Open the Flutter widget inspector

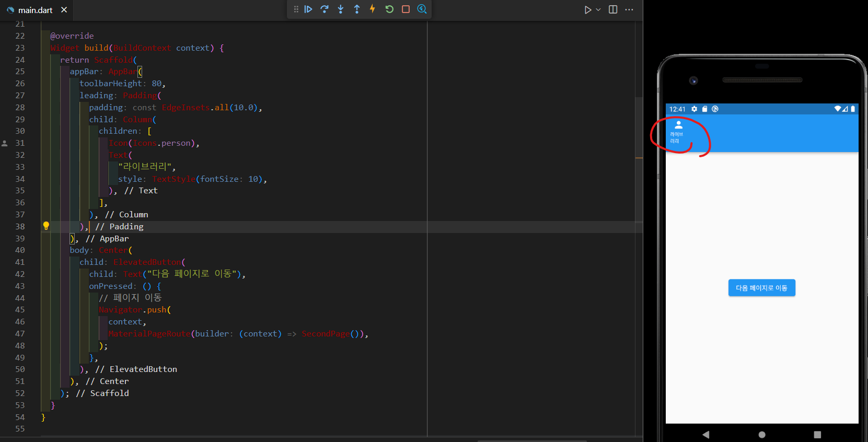(422, 9)
